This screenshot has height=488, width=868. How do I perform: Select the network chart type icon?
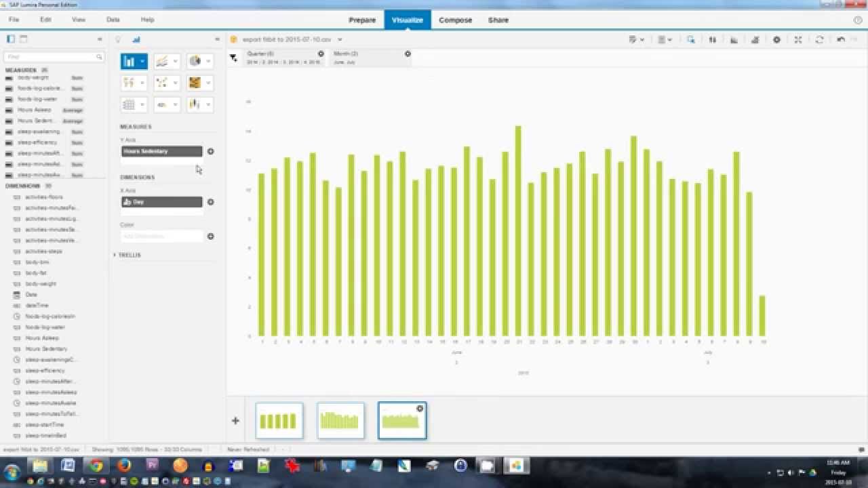click(x=162, y=83)
